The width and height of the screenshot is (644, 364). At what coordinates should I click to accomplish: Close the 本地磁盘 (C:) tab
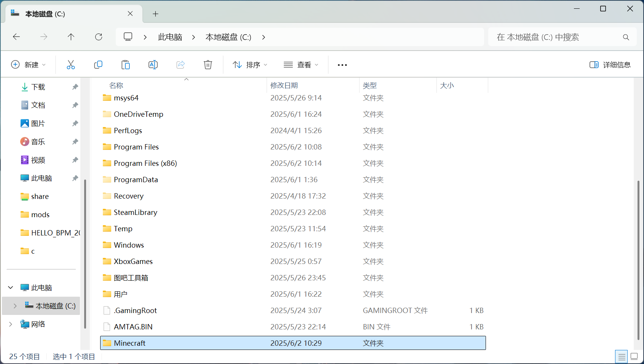[x=130, y=14]
